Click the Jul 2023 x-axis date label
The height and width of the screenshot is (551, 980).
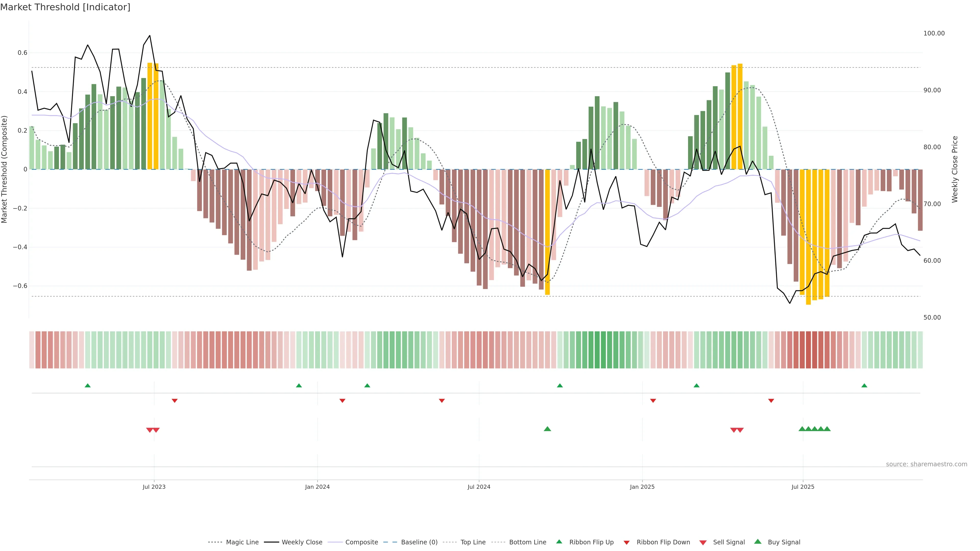(154, 487)
